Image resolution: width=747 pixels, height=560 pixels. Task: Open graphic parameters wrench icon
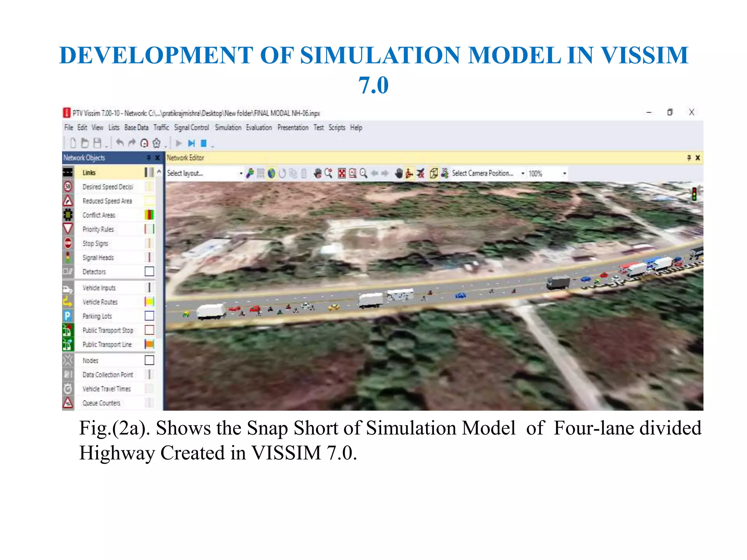(250, 173)
